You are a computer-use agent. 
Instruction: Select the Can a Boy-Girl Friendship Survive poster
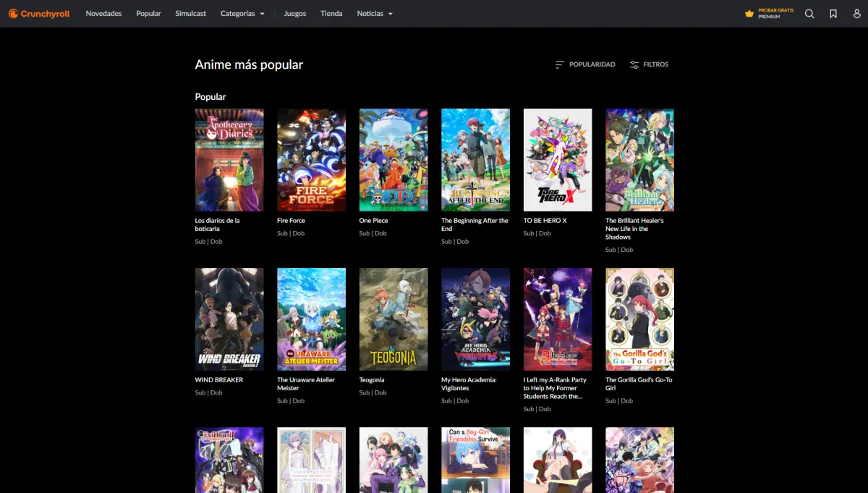pos(475,460)
